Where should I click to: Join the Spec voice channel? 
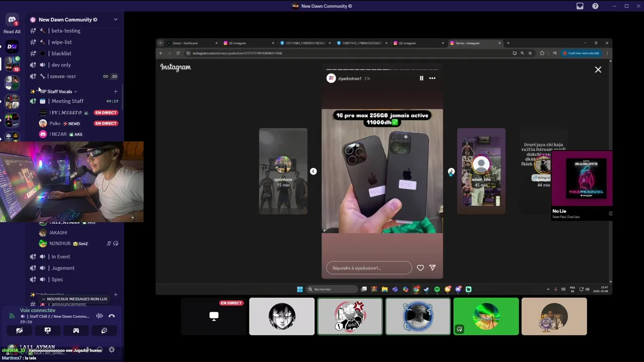74,280
